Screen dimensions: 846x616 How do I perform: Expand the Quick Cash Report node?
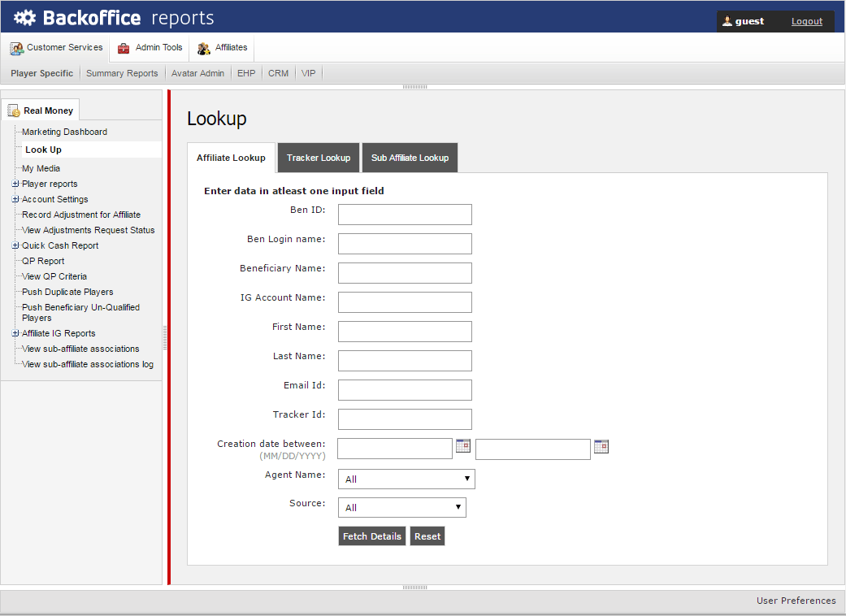point(15,245)
